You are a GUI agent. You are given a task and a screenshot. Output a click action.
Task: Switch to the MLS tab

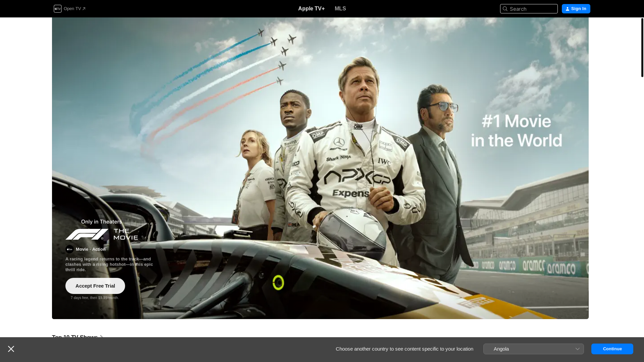pos(340,9)
